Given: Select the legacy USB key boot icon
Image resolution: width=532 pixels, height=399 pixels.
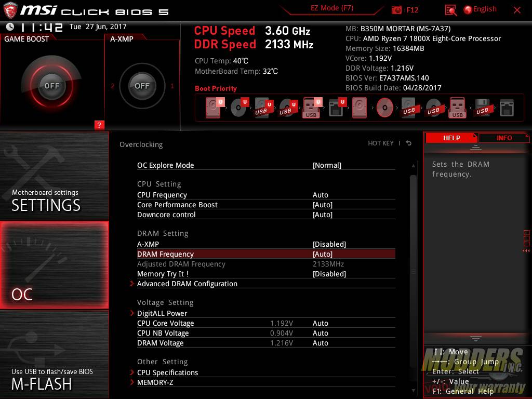Looking at the screenshot, I should [458, 108].
